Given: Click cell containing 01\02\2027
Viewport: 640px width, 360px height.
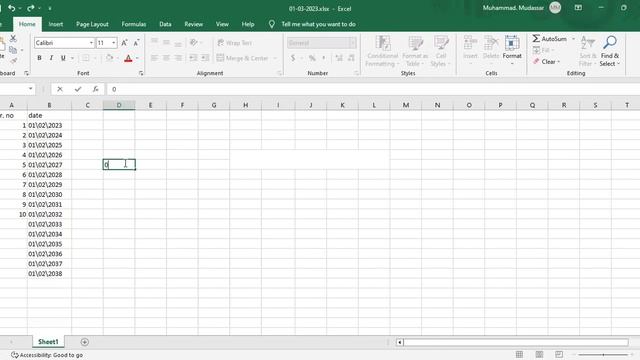Looking at the screenshot, I should 49,165.
